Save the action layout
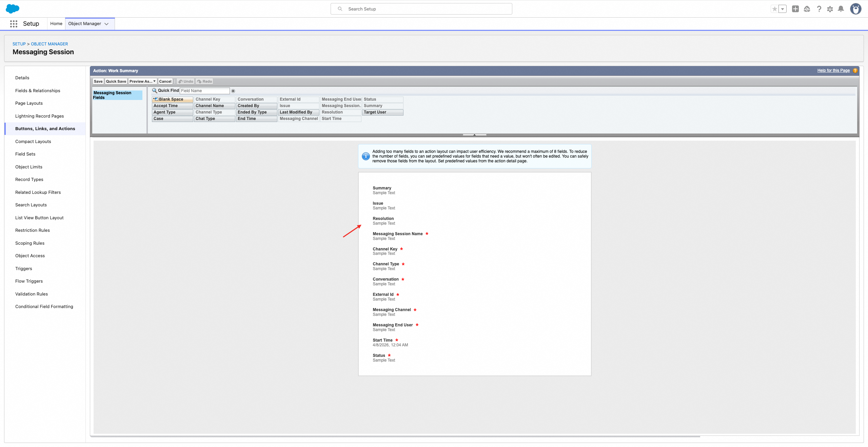This screenshot has height=447, width=868. pyautogui.click(x=98, y=81)
